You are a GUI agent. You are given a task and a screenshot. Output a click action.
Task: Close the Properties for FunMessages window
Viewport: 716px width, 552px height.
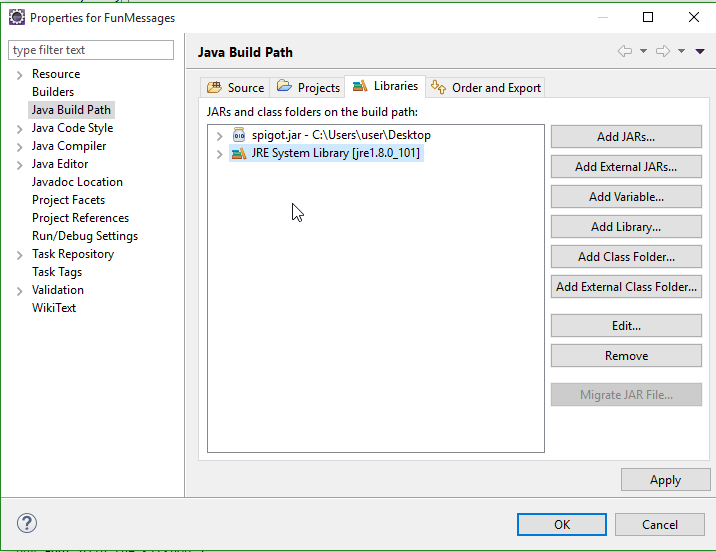click(x=694, y=17)
